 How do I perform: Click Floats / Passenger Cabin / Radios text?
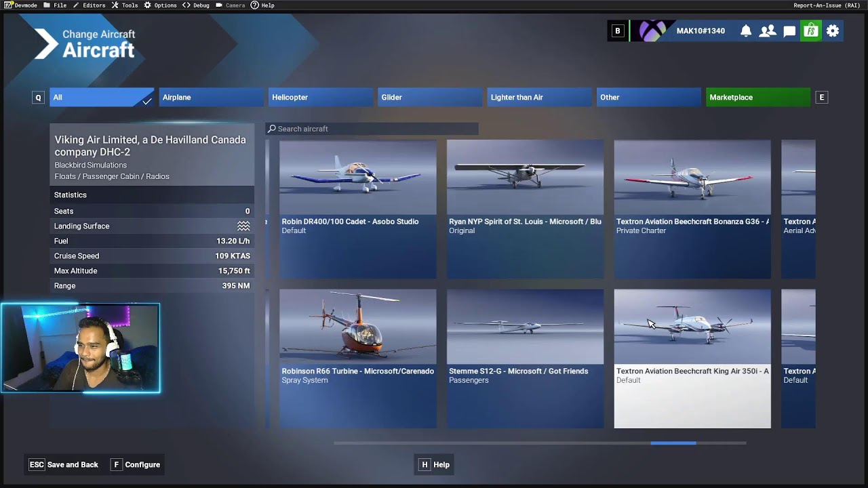(x=112, y=176)
